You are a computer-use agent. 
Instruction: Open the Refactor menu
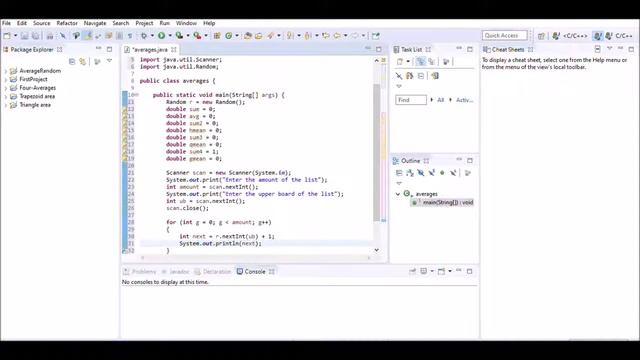click(x=67, y=23)
